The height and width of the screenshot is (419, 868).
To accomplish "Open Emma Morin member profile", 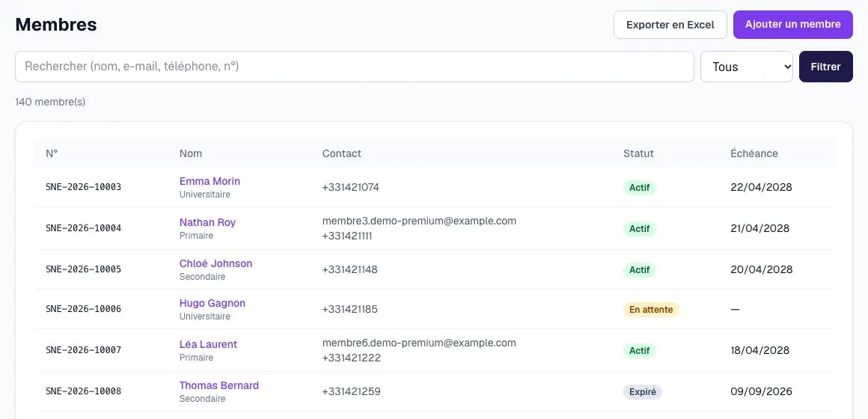I will [210, 181].
